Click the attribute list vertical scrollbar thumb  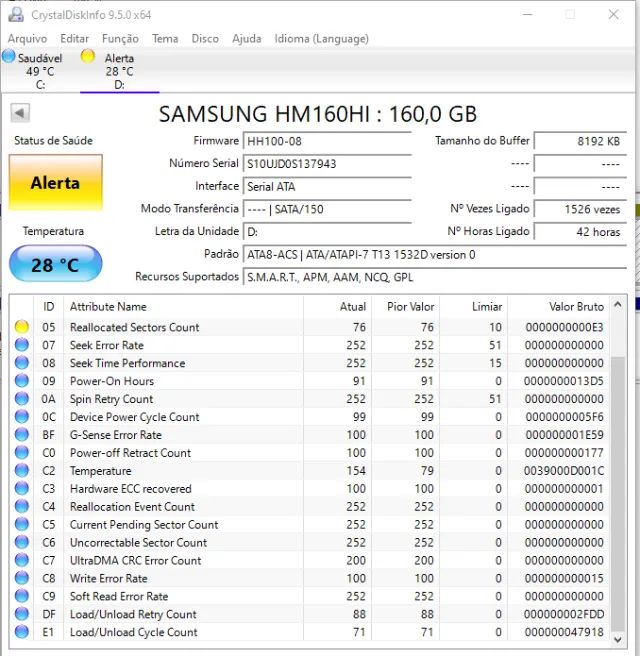[618, 494]
